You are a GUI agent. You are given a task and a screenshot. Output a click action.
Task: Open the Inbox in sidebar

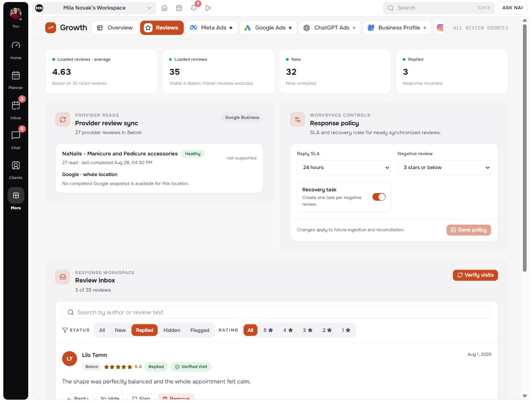pyautogui.click(x=16, y=110)
